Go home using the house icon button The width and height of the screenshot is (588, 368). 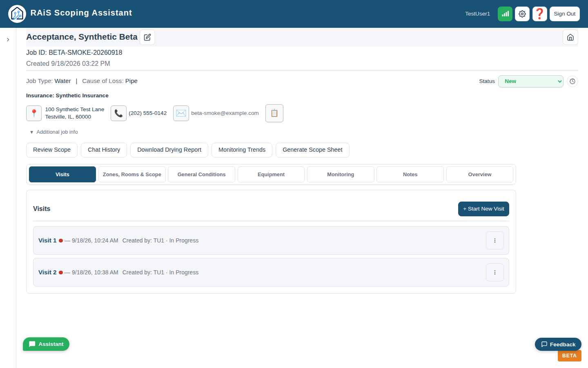570,37
